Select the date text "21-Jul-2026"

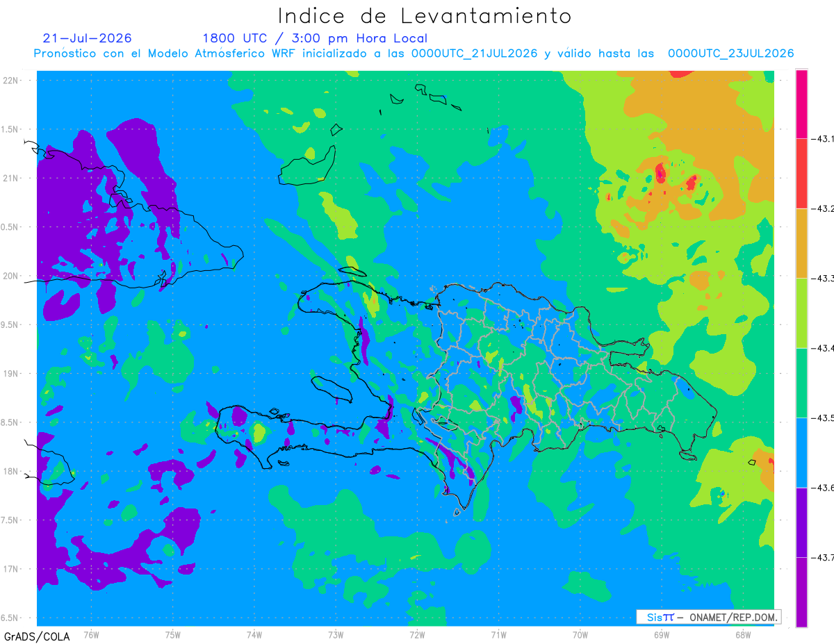87,38
